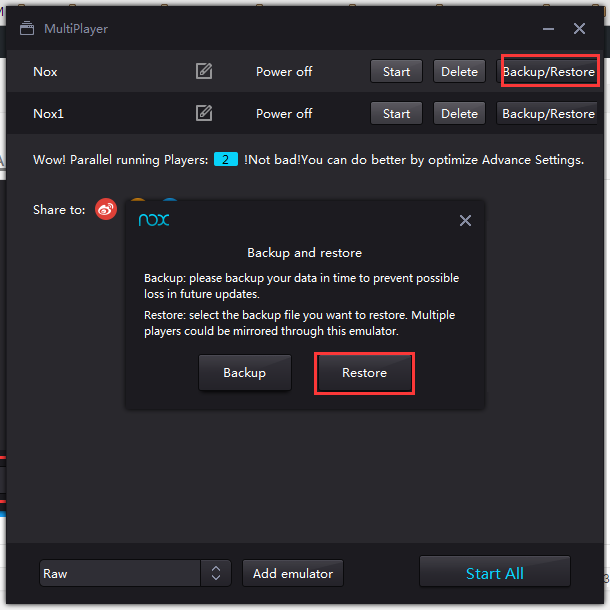610x610 pixels.
Task: Select the Nox emulator name
Action: [x=45, y=72]
